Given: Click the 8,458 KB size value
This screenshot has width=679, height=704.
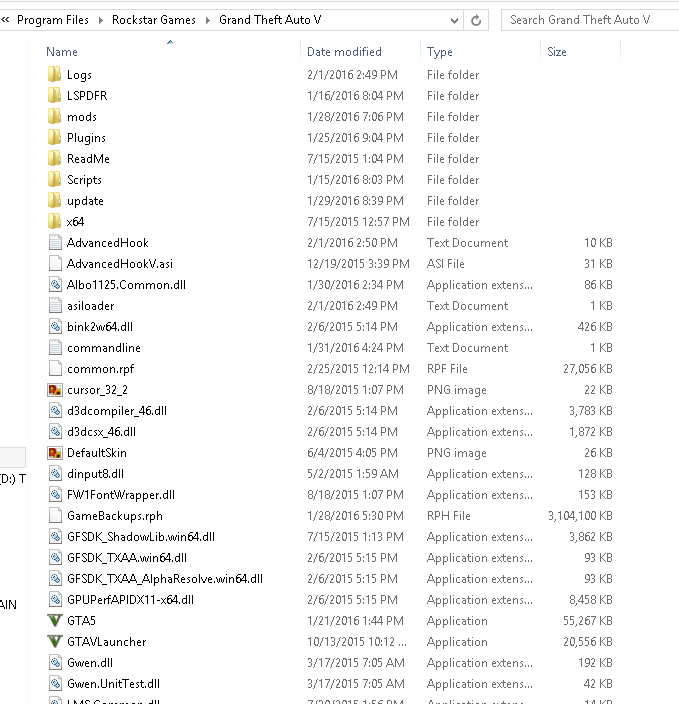Looking at the screenshot, I should (591, 600).
